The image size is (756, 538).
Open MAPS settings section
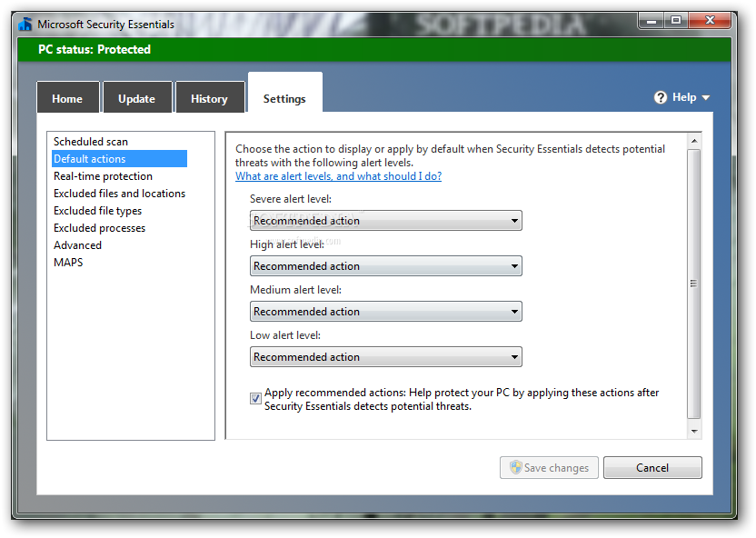click(x=68, y=263)
